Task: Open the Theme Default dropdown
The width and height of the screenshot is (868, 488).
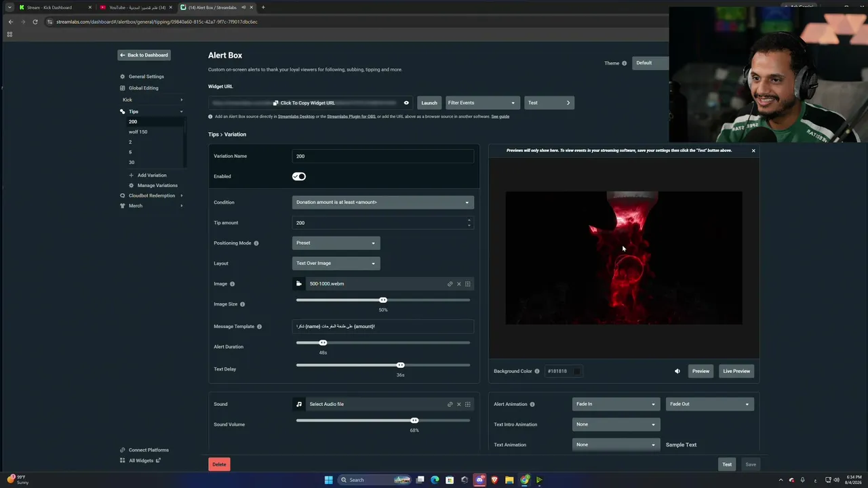Action: tap(650, 63)
